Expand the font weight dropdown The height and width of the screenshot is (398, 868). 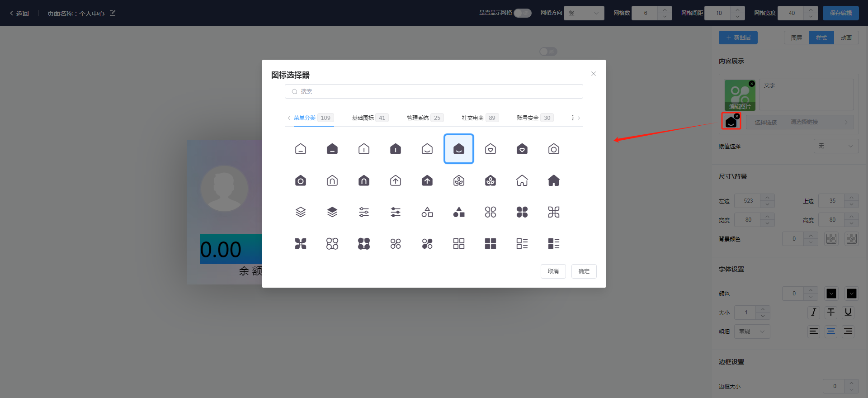[x=752, y=332]
